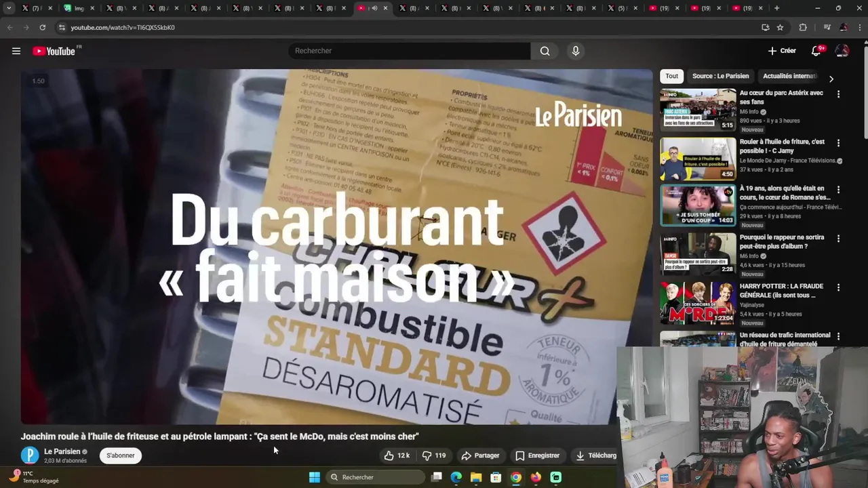Viewport: 868px width, 488px height.
Task: Share the video with Partager
Action: [x=480, y=455]
